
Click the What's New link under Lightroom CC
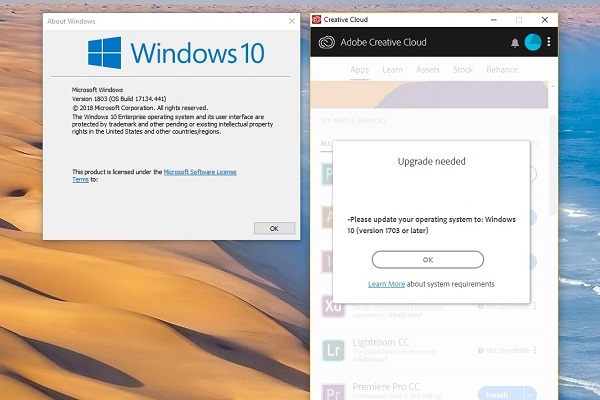(369, 359)
